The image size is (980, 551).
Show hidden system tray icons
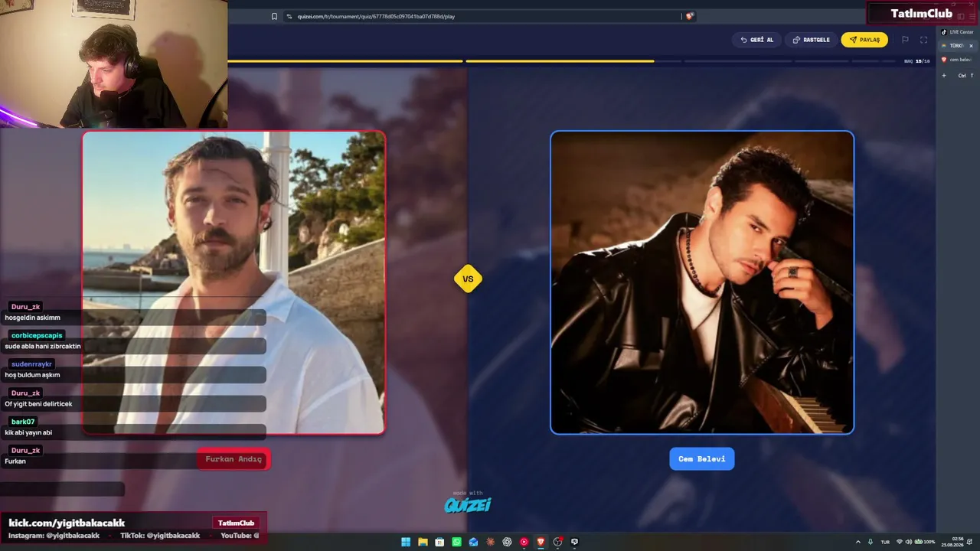(857, 542)
